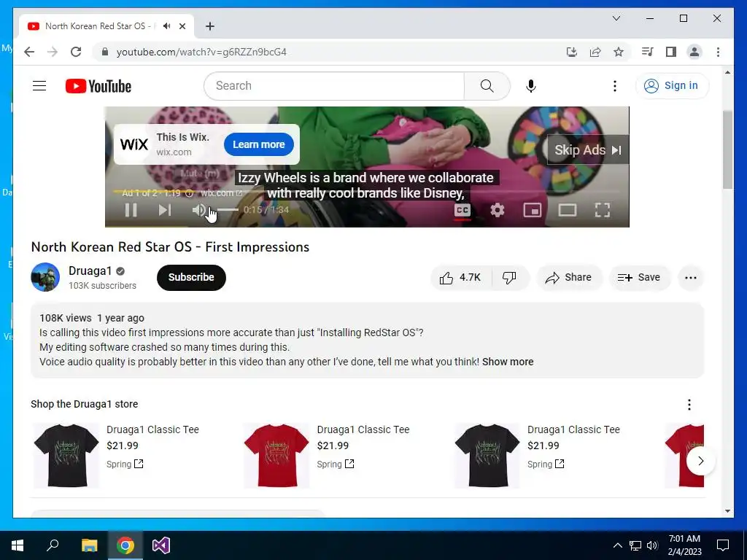Open the Druaga1 channel name link
The height and width of the screenshot is (560, 747).
90,271
